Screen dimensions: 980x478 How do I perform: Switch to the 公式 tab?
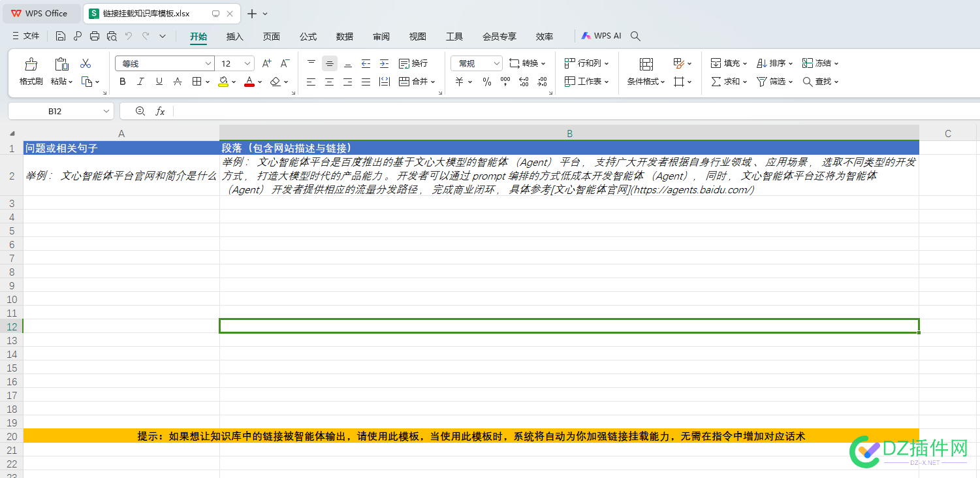308,37
